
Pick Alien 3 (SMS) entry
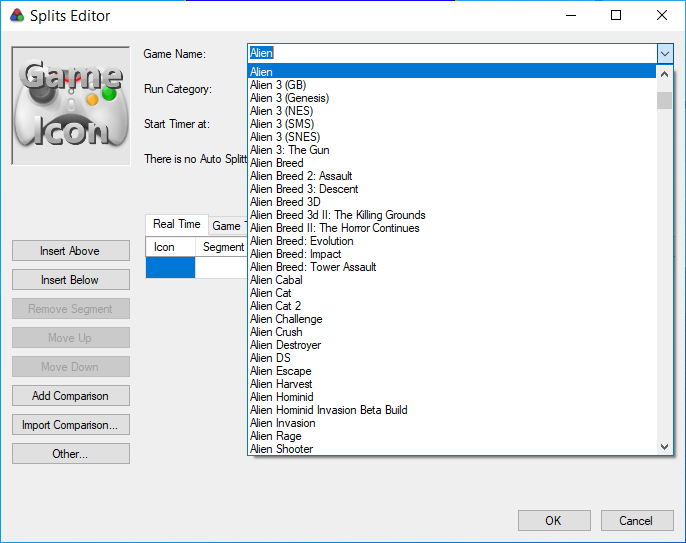pyautogui.click(x=452, y=124)
